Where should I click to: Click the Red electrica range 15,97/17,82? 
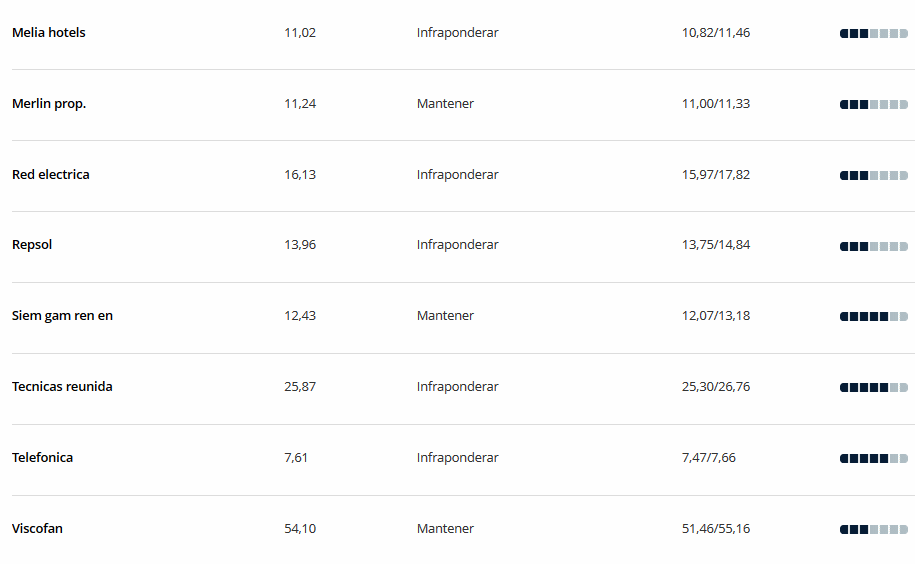coord(716,174)
